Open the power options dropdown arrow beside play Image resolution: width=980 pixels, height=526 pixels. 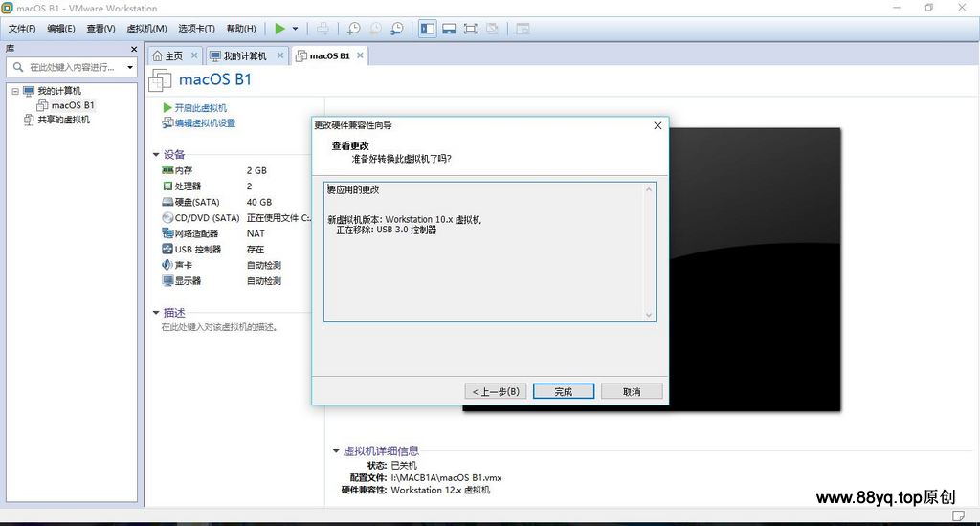295,29
